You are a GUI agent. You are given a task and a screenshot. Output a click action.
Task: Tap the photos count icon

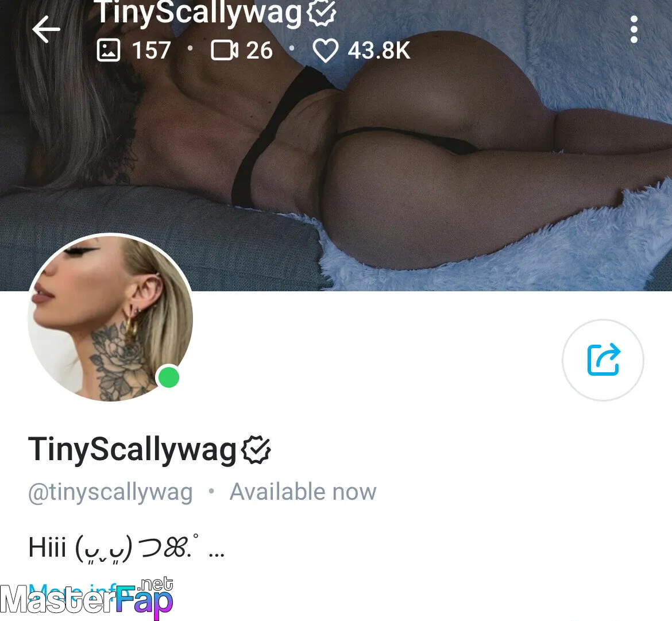[x=109, y=50]
